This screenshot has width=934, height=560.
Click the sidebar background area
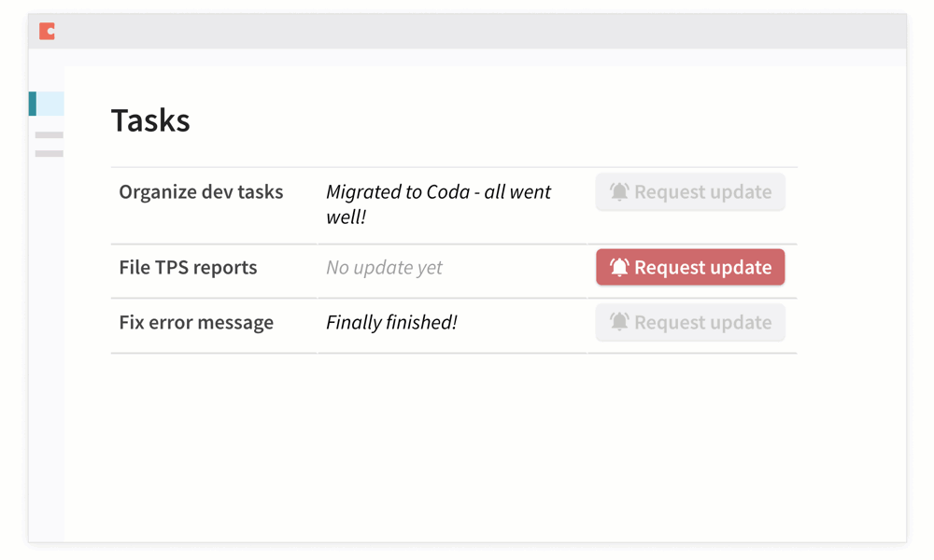point(45,373)
